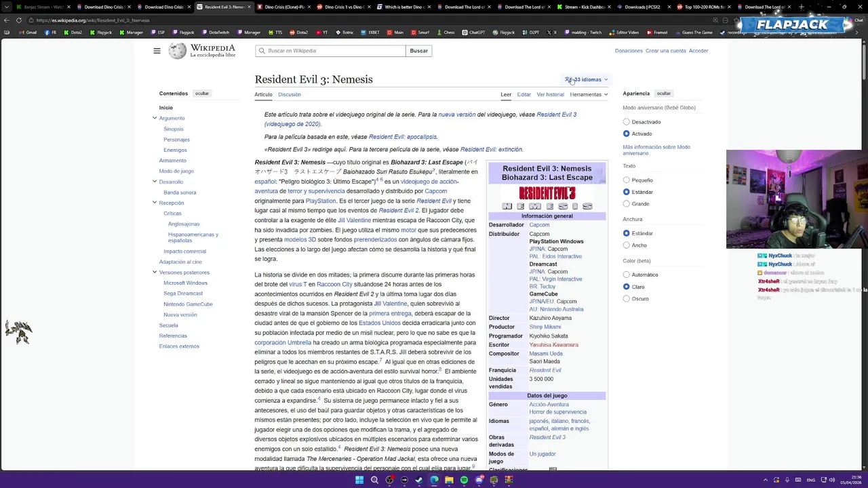868x488 pixels.
Task: Click the Windows Start button
Action: pos(359,480)
